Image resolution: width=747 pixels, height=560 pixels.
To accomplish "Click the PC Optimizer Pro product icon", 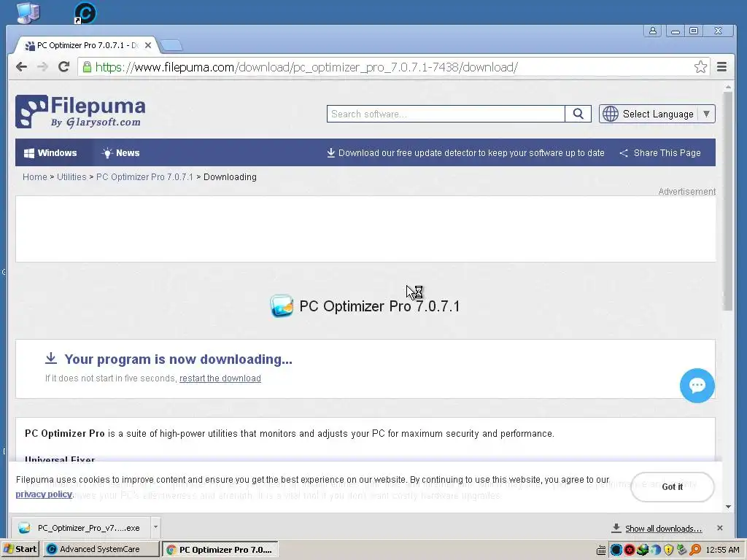I will tap(281, 306).
